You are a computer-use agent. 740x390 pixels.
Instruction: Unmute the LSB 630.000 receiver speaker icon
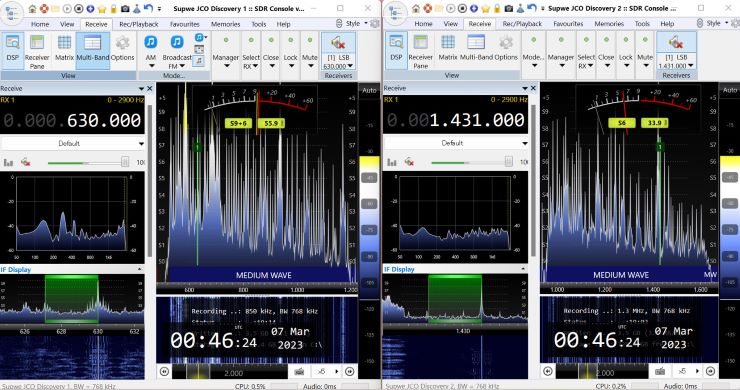[x=338, y=43]
